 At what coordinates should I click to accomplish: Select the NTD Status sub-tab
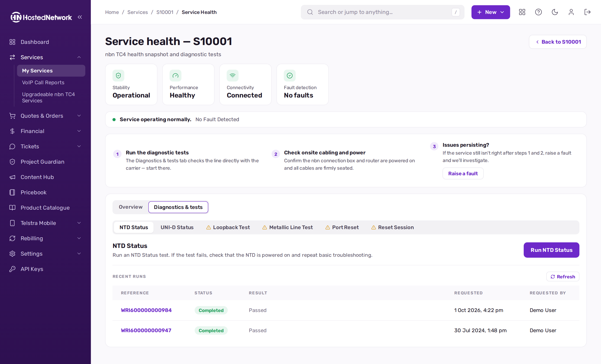click(x=134, y=227)
